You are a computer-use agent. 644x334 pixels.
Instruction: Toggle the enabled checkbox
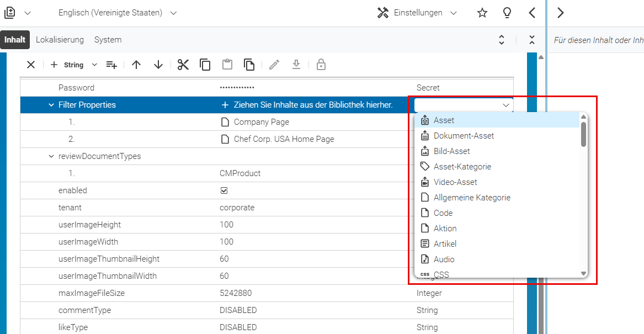[224, 190]
